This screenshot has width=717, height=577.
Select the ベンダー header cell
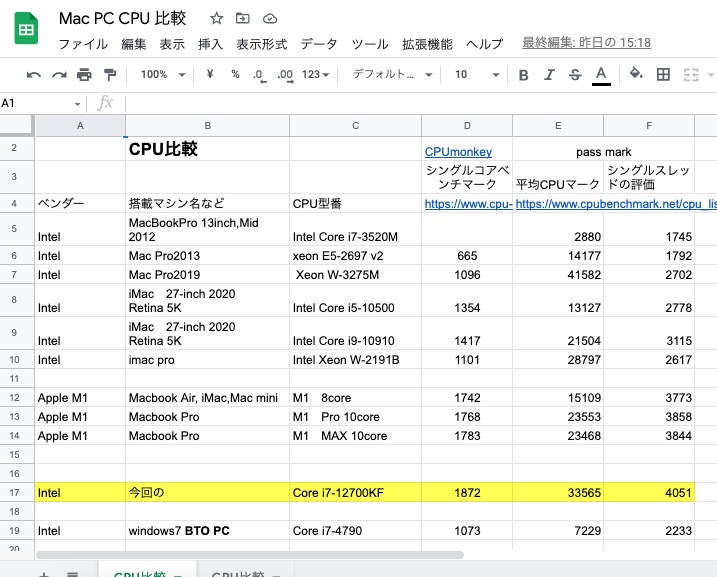(x=80, y=203)
